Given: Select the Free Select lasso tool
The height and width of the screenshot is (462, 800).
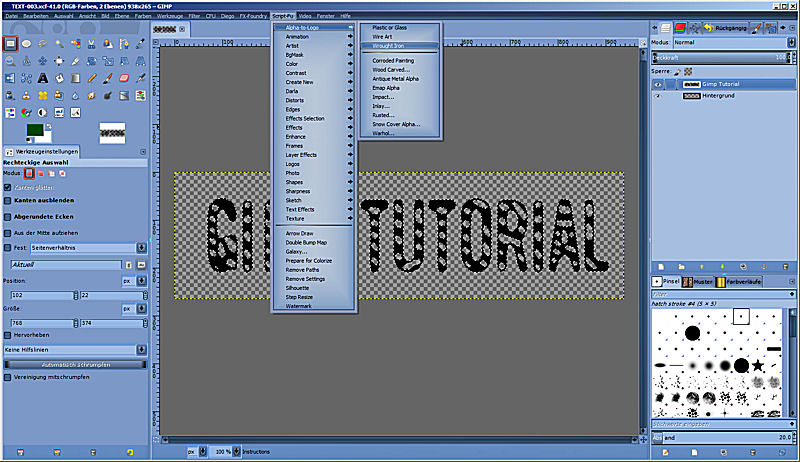Looking at the screenshot, I should tap(43, 44).
